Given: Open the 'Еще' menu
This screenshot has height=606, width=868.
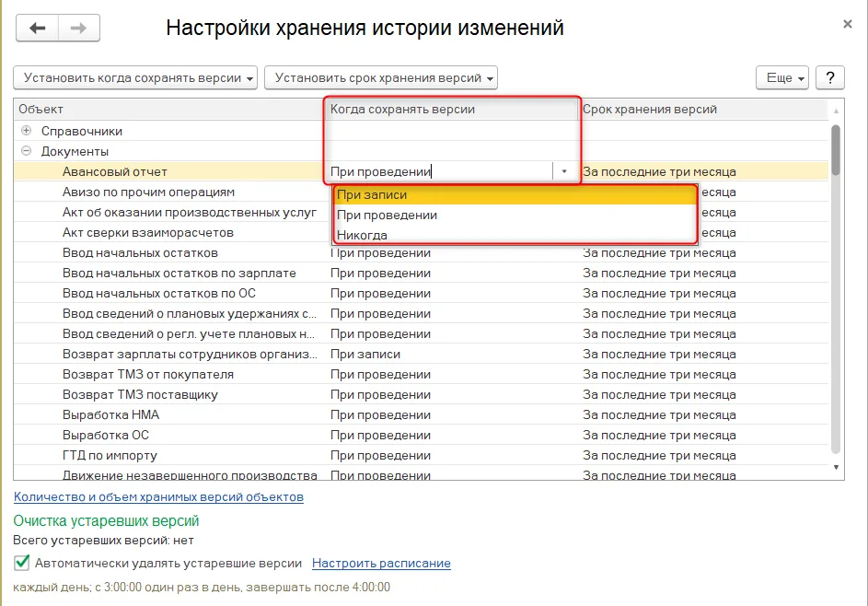Looking at the screenshot, I should pos(782,77).
